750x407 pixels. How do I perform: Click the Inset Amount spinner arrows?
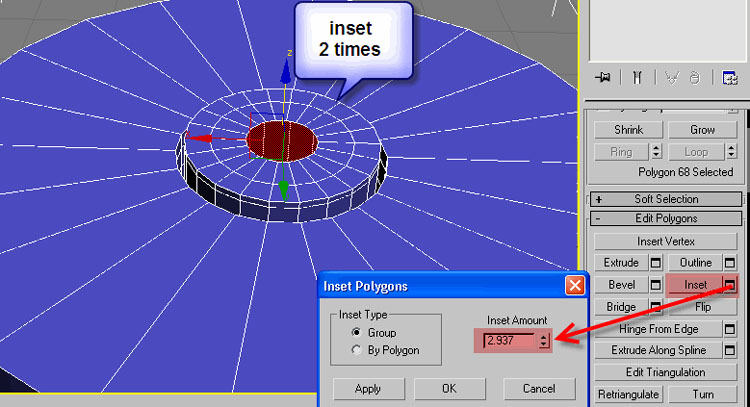(543, 340)
